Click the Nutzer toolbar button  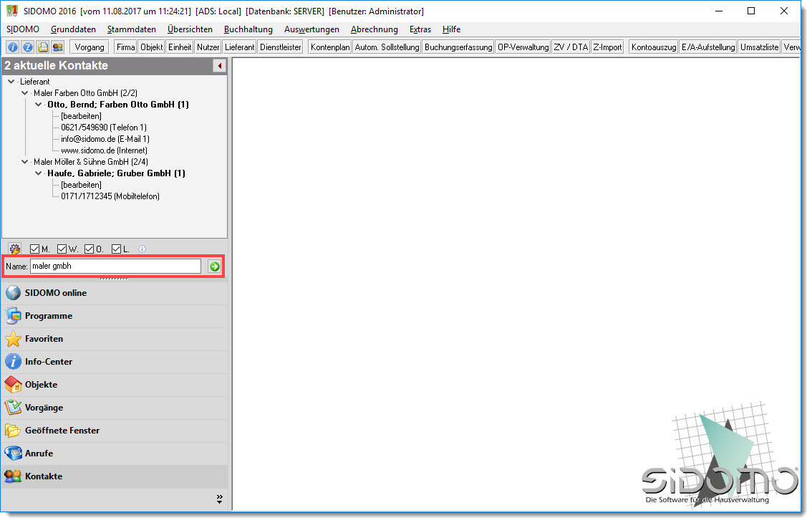coord(208,47)
